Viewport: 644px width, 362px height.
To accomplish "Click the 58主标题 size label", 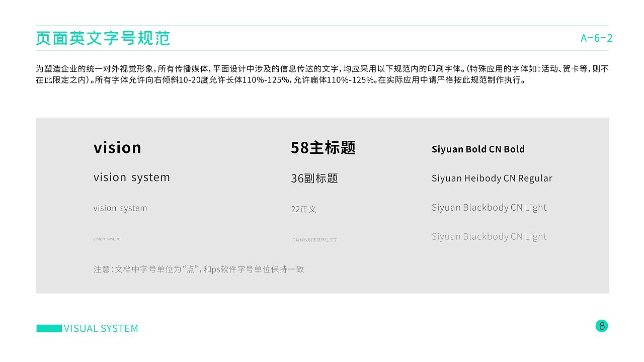I will point(323,148).
